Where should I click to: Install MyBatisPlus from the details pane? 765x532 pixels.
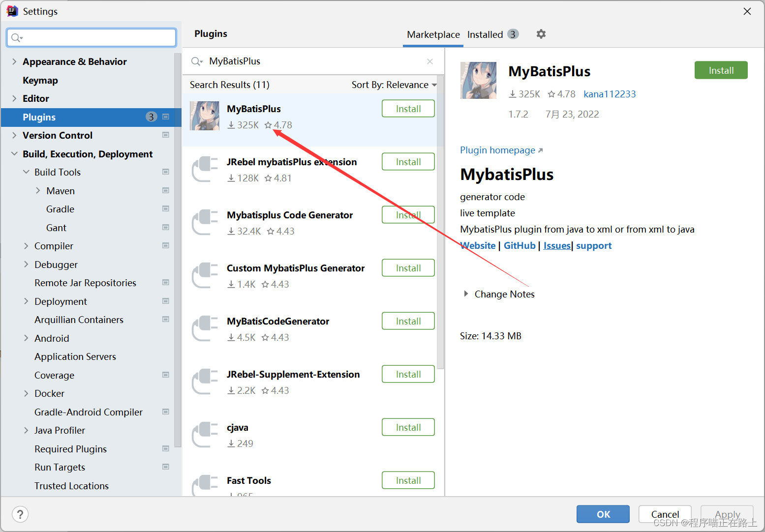(721, 70)
